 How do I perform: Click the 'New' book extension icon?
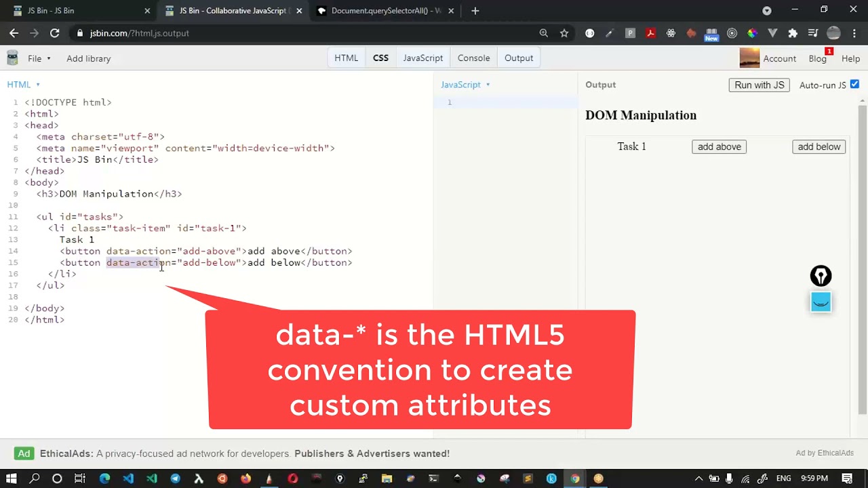pyautogui.click(x=711, y=34)
